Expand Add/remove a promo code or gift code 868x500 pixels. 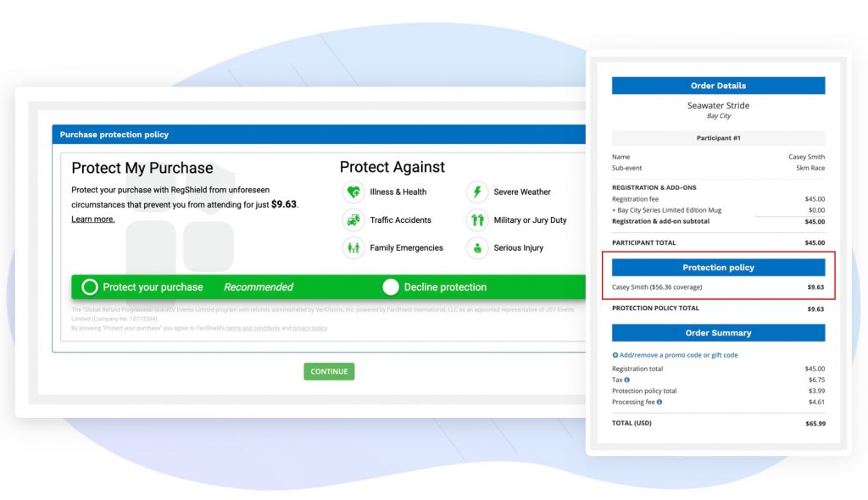click(x=675, y=355)
